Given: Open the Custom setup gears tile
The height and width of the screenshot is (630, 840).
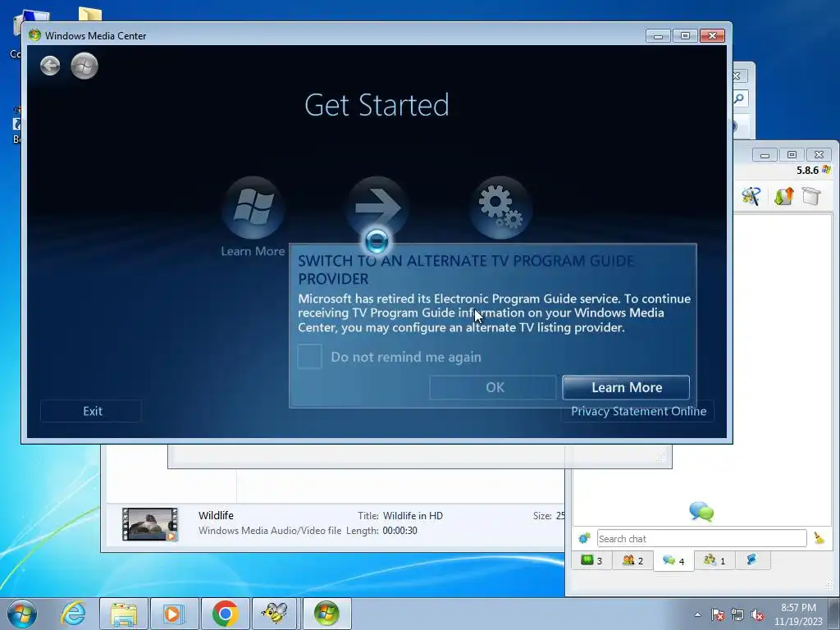Looking at the screenshot, I should [501, 208].
